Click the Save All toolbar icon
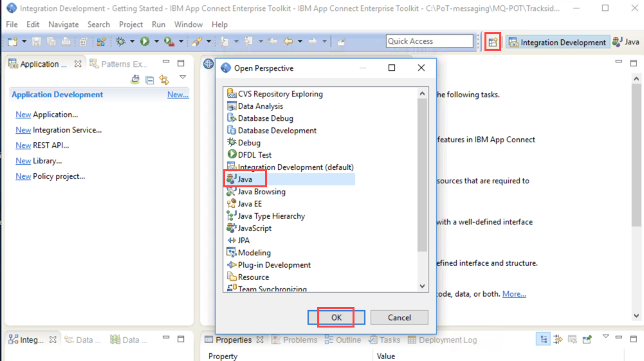The image size is (644, 361). [x=51, y=41]
